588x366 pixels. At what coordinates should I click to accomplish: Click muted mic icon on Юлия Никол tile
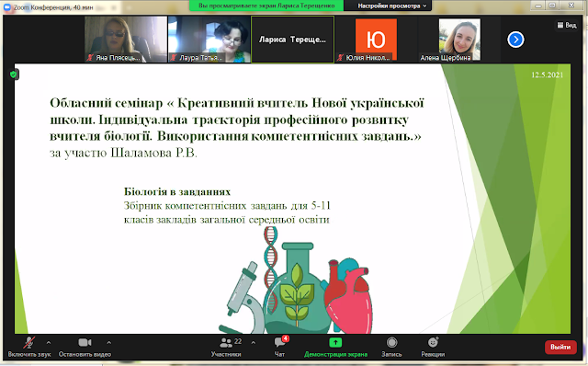click(x=340, y=57)
